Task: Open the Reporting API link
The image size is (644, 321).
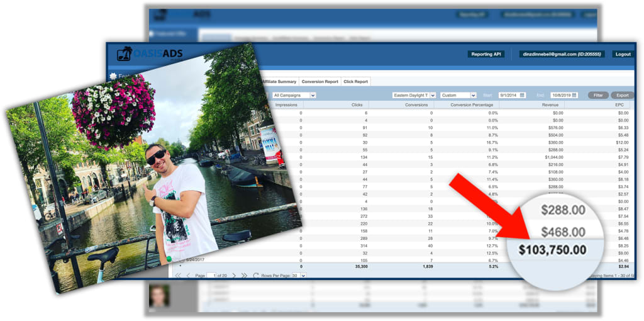Action: point(486,54)
